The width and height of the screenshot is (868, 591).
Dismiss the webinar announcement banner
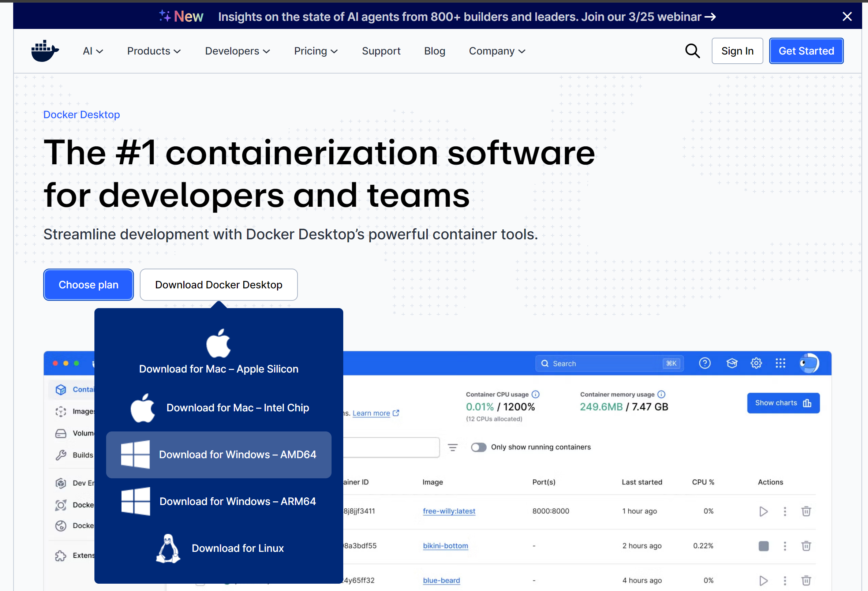tap(847, 16)
